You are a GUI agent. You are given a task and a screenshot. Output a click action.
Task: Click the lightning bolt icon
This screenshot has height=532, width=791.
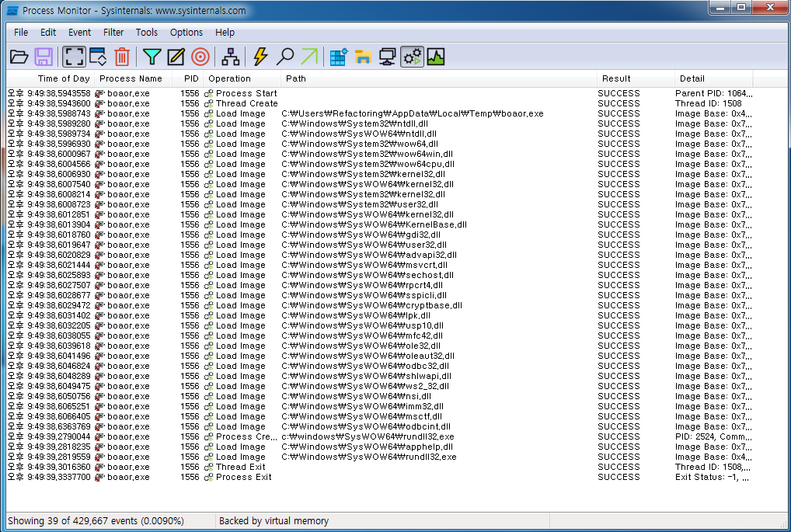pyautogui.click(x=260, y=57)
